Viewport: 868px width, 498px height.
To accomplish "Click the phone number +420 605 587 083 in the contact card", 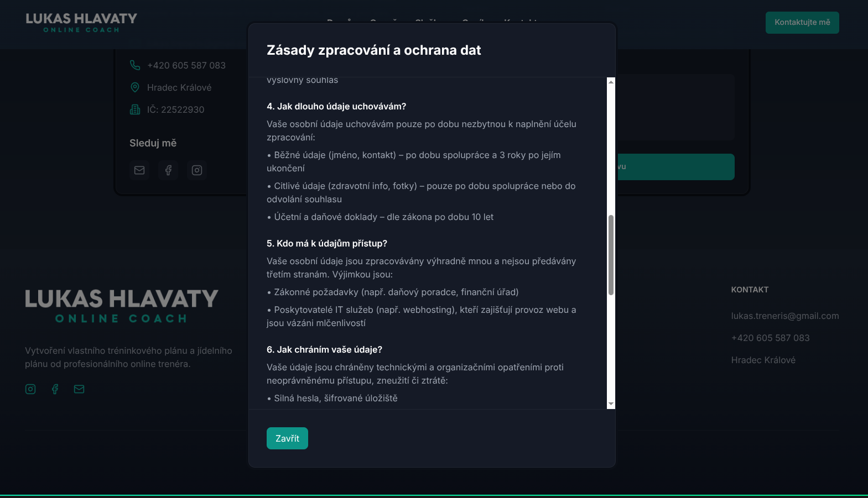I will (186, 65).
